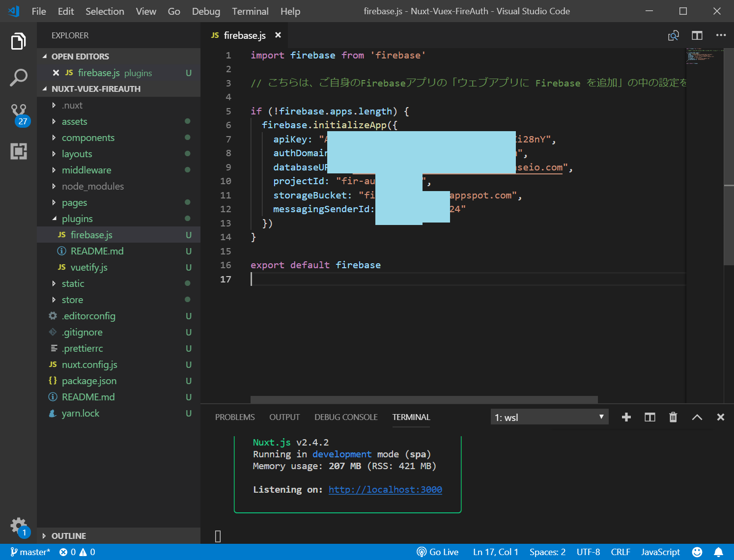Expand the assets folder
The image size is (734, 560).
click(118, 121)
